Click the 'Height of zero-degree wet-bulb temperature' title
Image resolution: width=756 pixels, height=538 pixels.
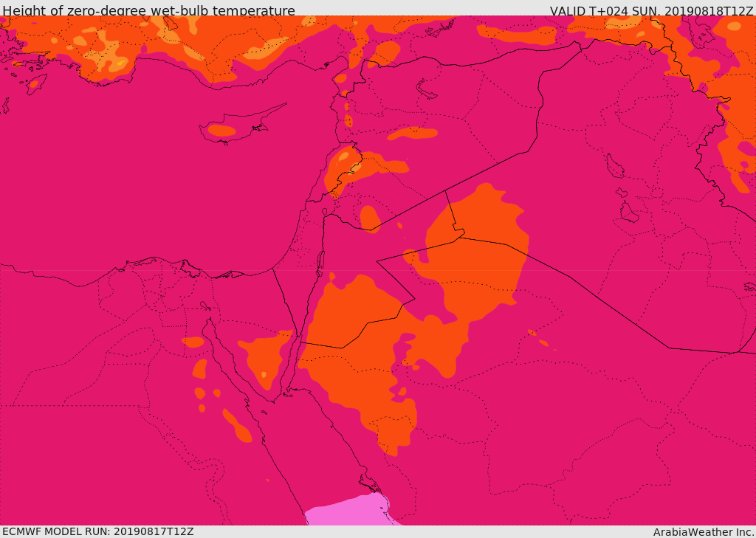point(148,10)
